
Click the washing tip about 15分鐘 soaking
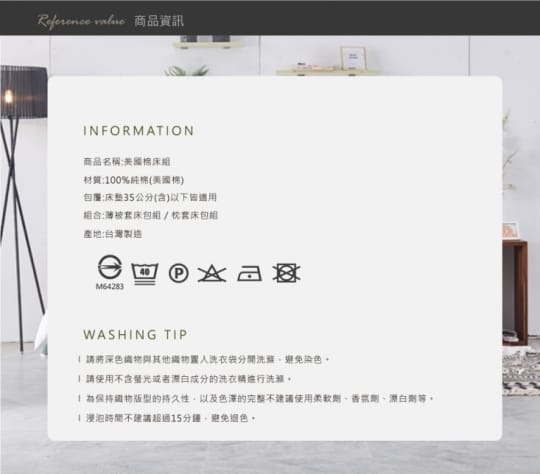click(167, 418)
